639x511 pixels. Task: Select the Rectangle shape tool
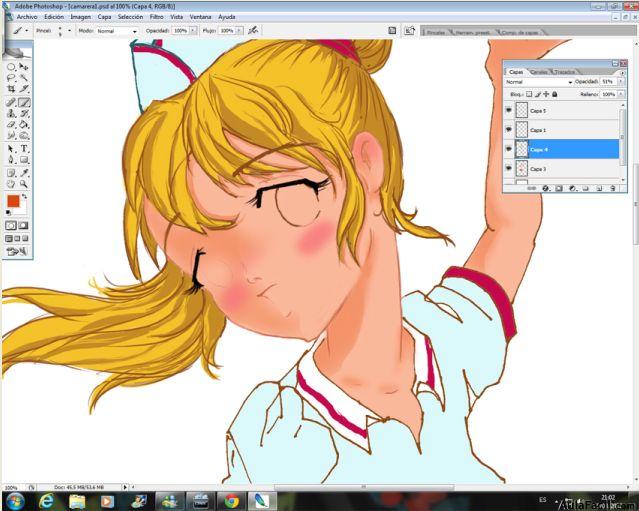(x=24, y=160)
